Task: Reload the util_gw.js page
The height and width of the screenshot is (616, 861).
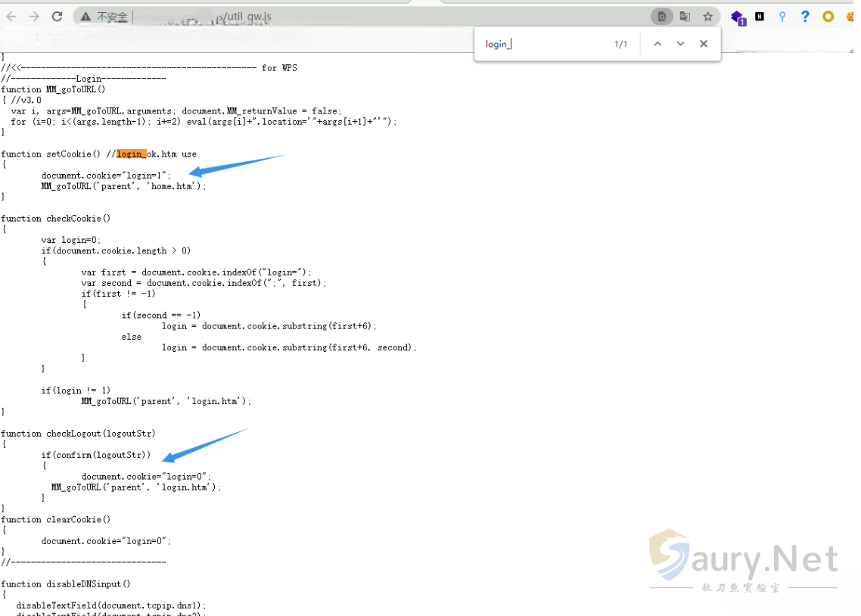Action: 58,16
